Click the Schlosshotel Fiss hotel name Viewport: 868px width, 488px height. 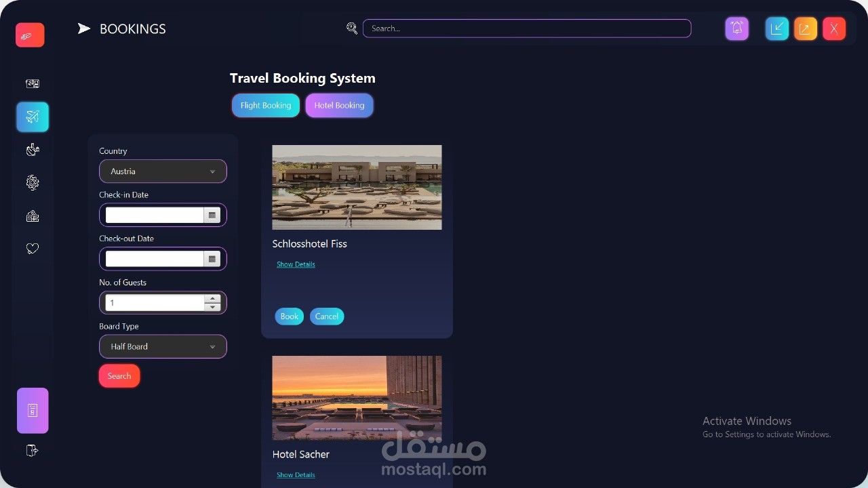coord(310,244)
